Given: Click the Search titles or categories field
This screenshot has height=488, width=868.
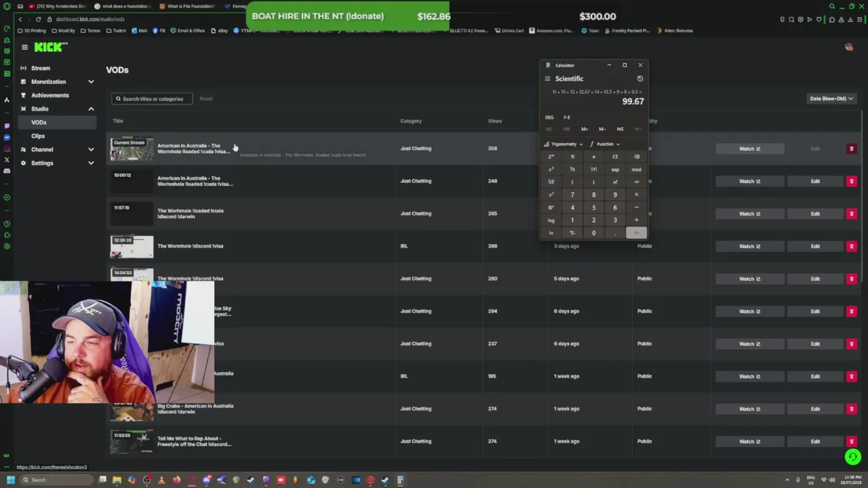Looking at the screenshot, I should (152, 99).
